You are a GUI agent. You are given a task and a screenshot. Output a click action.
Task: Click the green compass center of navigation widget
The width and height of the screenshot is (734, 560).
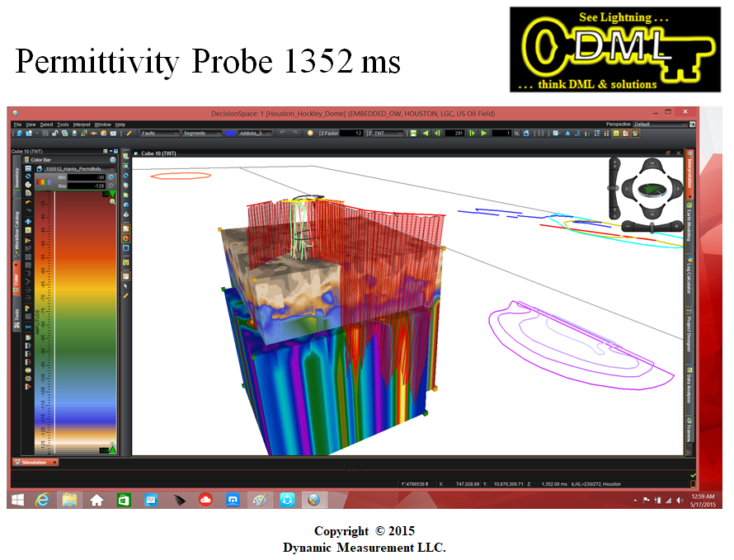(x=652, y=189)
